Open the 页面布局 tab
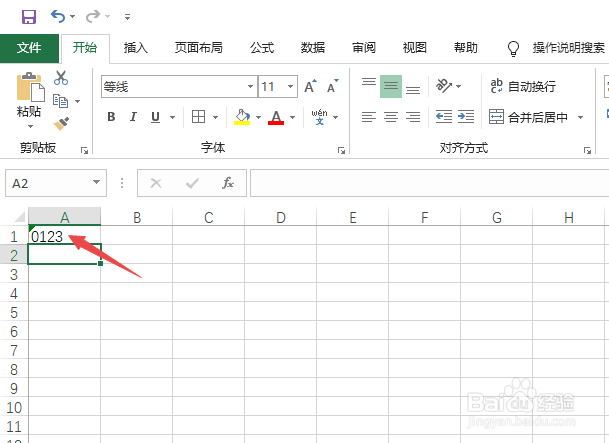 pyautogui.click(x=198, y=48)
